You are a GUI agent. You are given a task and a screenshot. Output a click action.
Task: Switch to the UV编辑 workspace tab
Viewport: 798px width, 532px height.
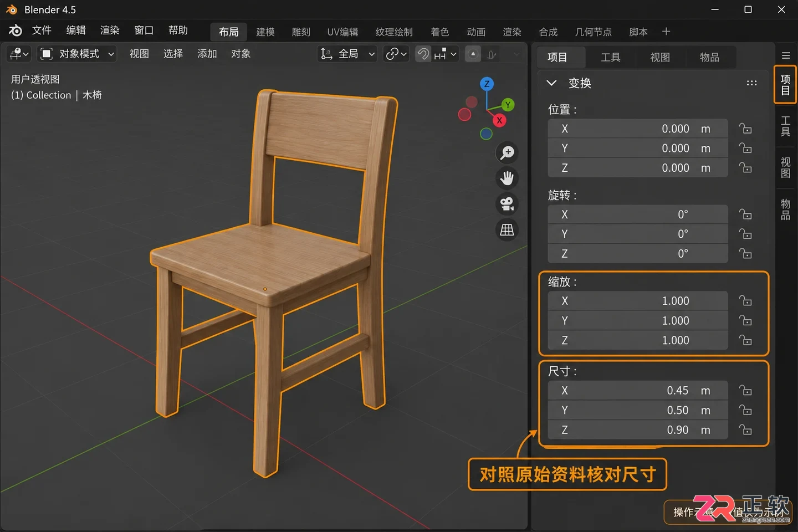pos(342,32)
